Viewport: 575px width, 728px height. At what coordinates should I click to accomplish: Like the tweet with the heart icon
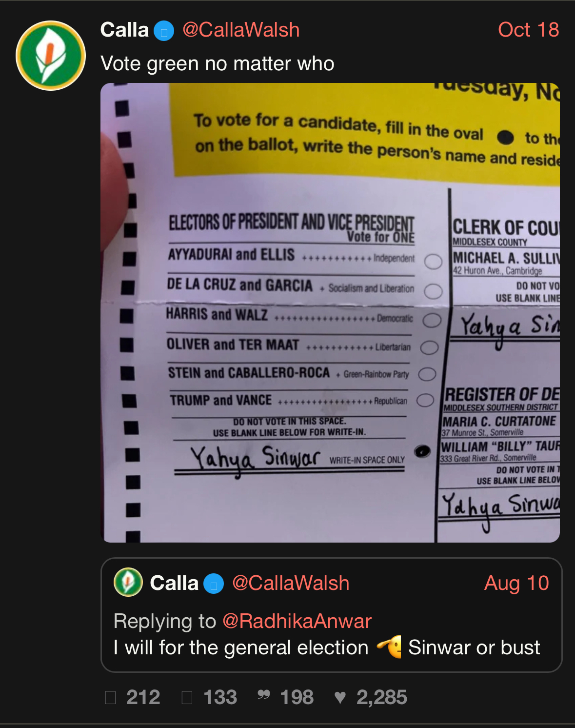pos(340,697)
